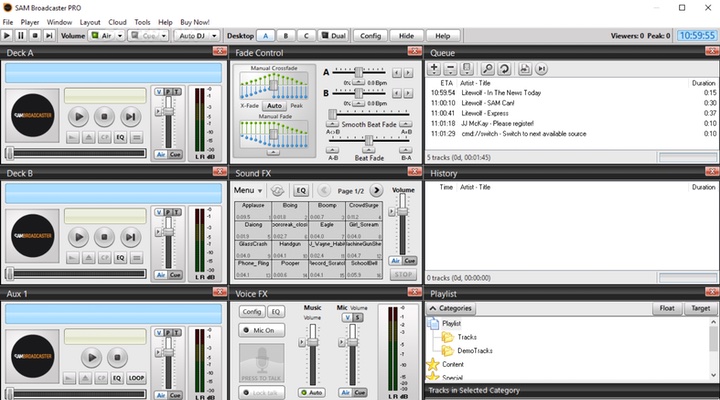Stop Deck B playback
Screen dimensions: 720x400
pyautogui.click(x=104, y=237)
